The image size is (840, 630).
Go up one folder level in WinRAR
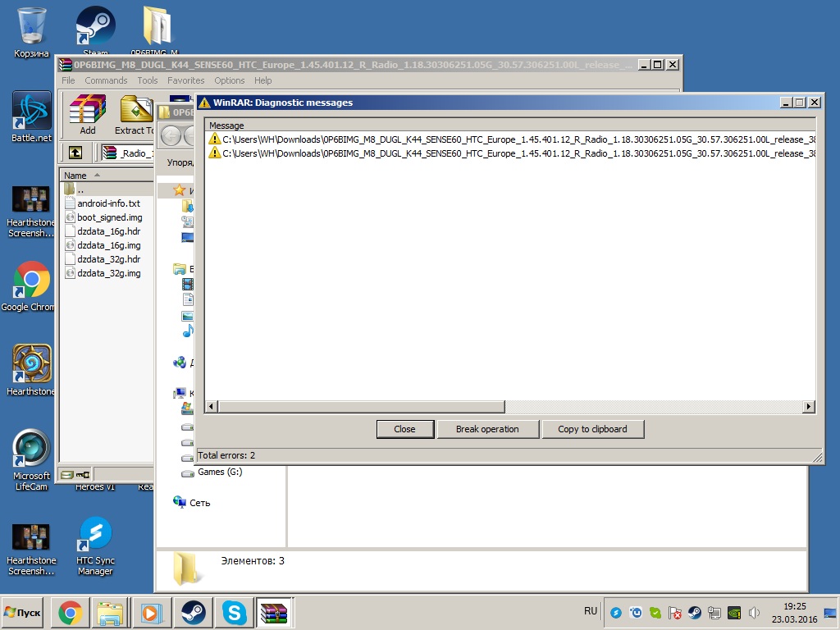[x=75, y=153]
